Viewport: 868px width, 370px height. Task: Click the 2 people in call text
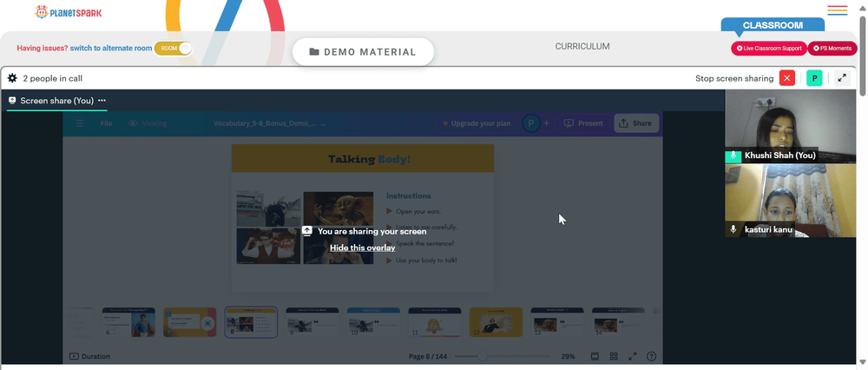point(53,79)
